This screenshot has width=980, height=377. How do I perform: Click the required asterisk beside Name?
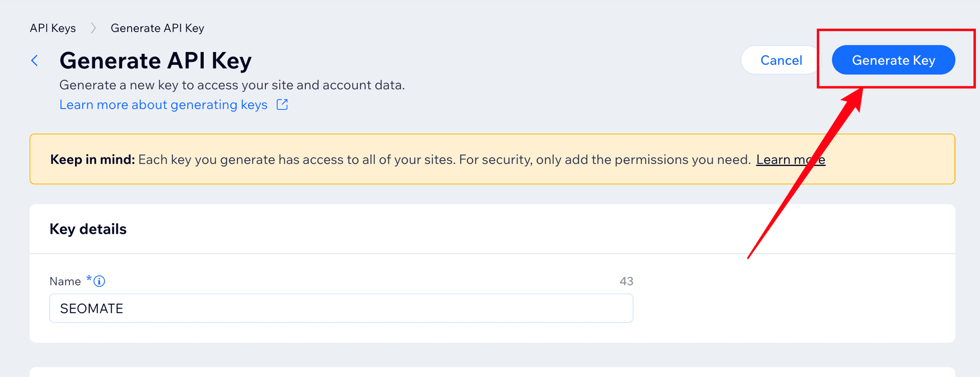(x=89, y=278)
